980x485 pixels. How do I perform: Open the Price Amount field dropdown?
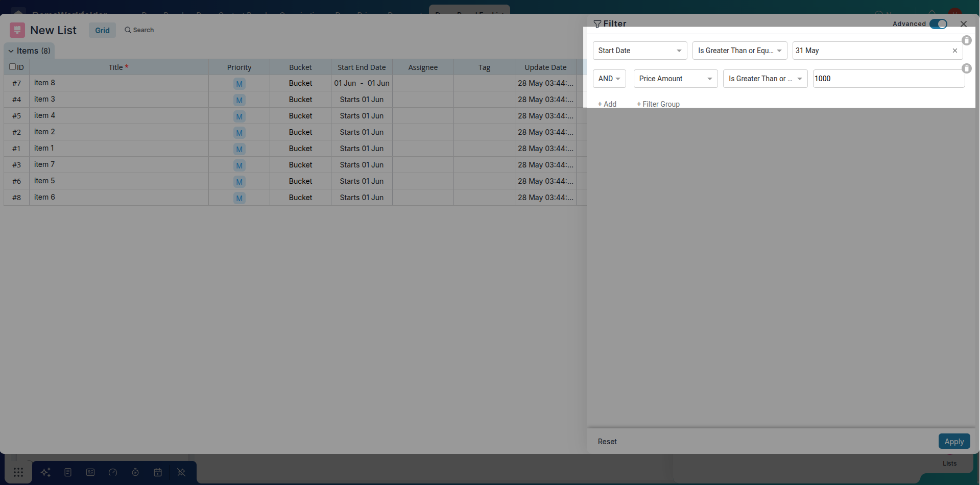[676, 79]
